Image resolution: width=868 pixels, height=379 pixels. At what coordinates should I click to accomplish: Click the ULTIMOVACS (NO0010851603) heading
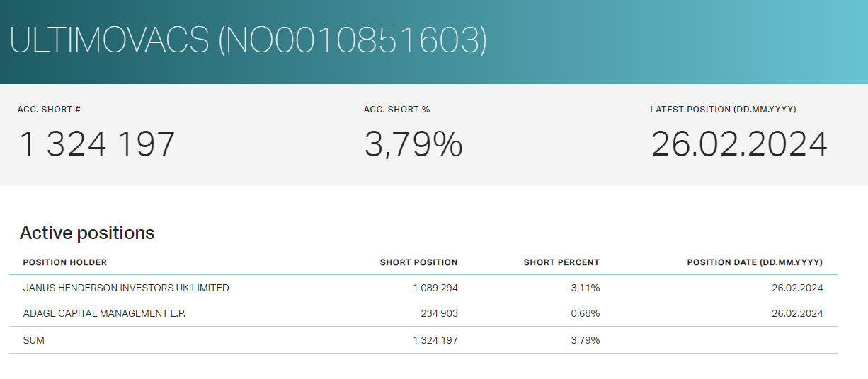(x=248, y=40)
